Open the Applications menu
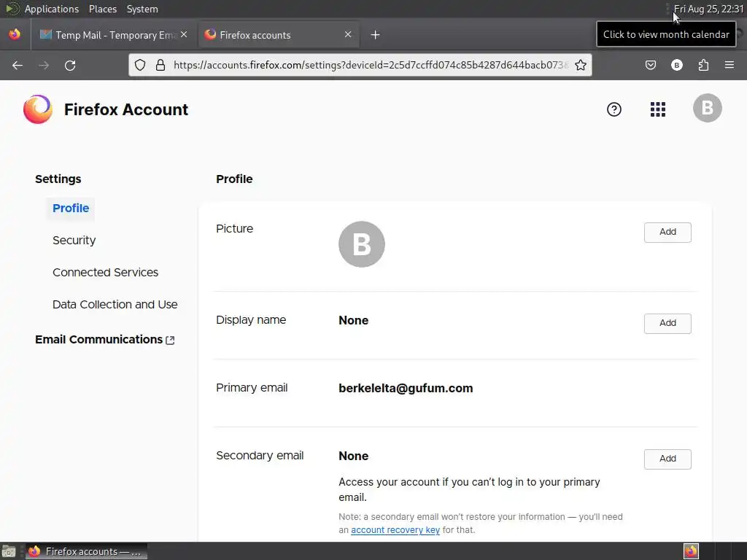747x560 pixels. coord(52,9)
